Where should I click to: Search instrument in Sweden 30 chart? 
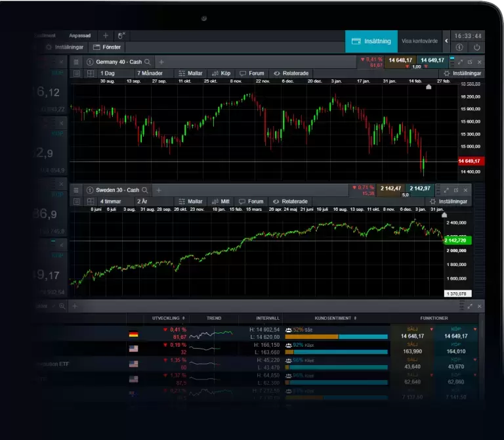coord(145,190)
